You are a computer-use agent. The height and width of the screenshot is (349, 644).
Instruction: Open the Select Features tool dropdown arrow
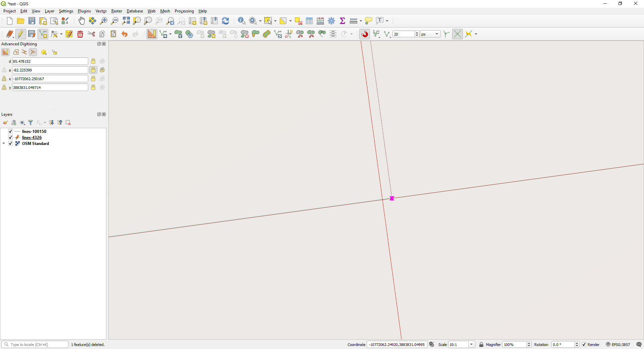click(275, 21)
